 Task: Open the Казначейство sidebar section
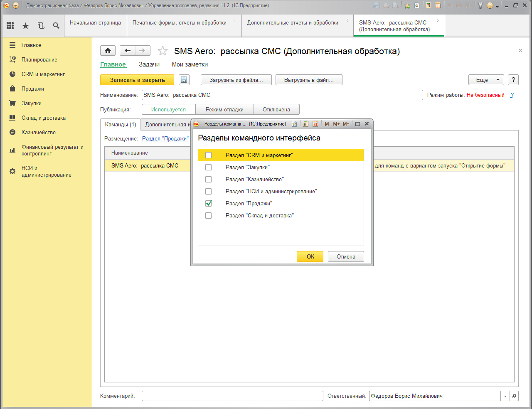pyautogui.click(x=39, y=132)
